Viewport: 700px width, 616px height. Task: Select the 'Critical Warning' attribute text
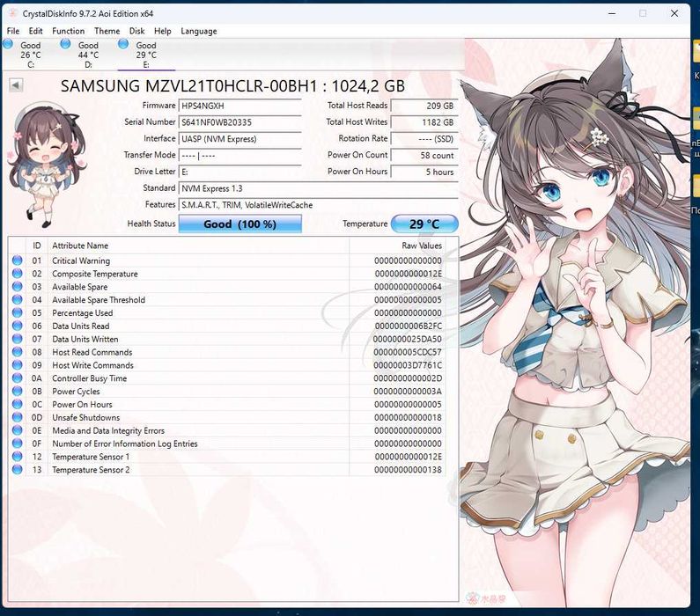click(81, 260)
